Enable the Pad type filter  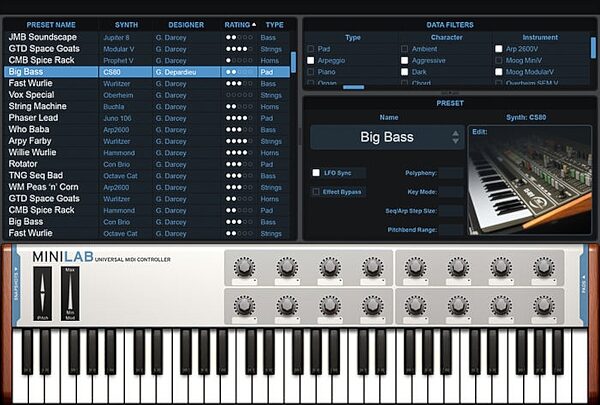[x=311, y=49]
